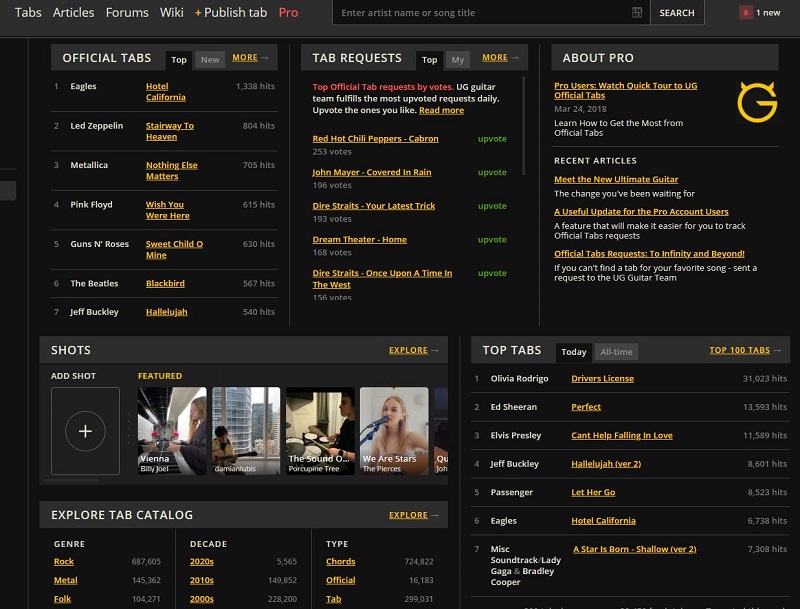Toggle Top Tabs to All-time
The image size is (800, 609).
[616, 352]
